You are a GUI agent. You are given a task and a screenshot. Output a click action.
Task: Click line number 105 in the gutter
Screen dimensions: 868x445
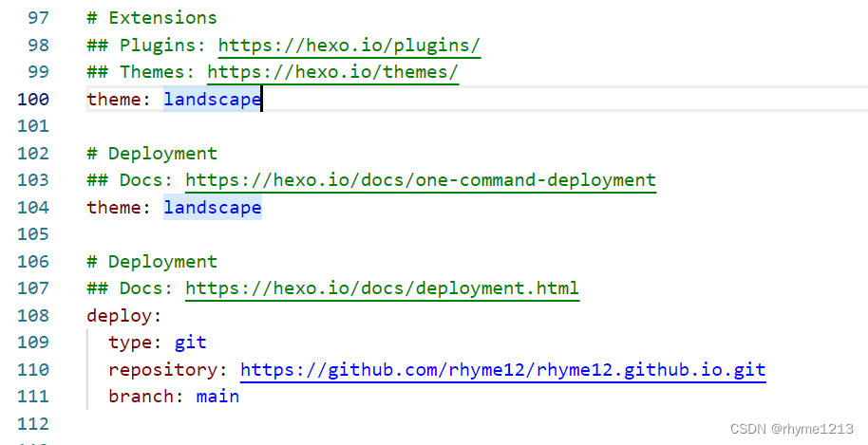[x=33, y=235]
